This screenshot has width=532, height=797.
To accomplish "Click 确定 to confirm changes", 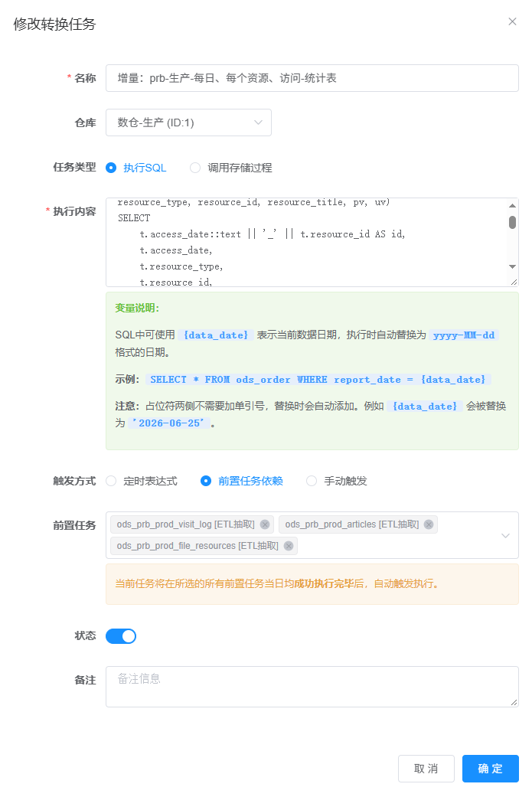I will click(x=491, y=769).
